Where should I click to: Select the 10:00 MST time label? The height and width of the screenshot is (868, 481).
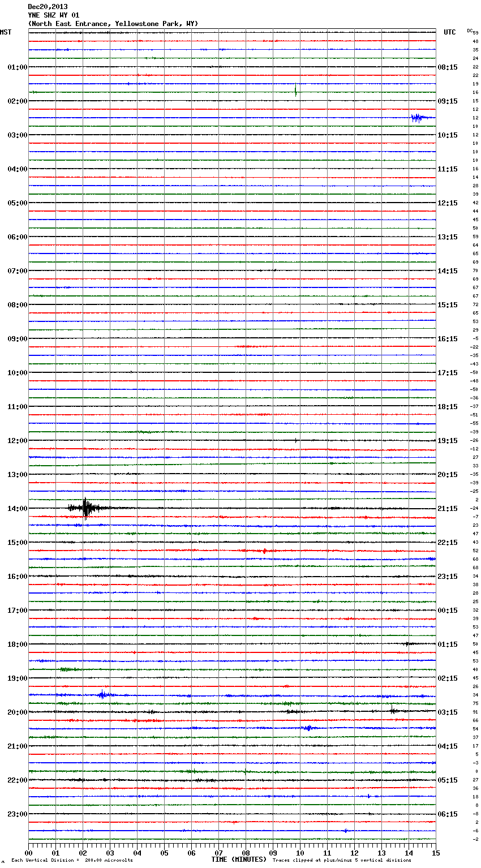click(18, 373)
